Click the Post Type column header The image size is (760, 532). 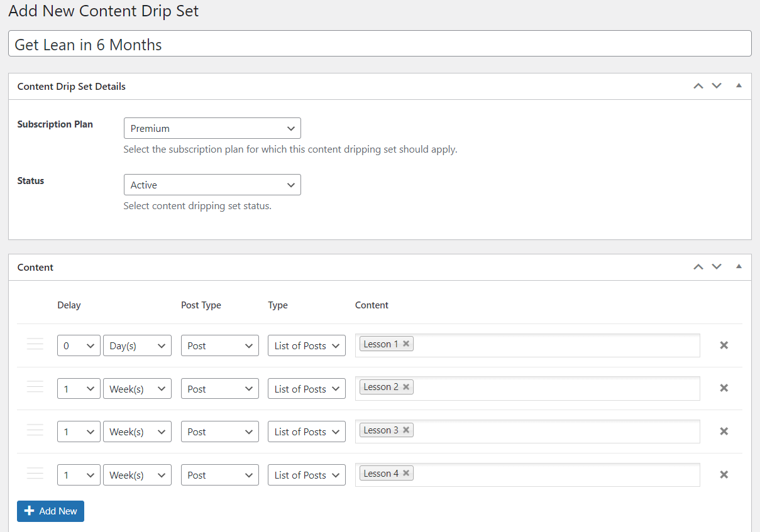tap(201, 305)
